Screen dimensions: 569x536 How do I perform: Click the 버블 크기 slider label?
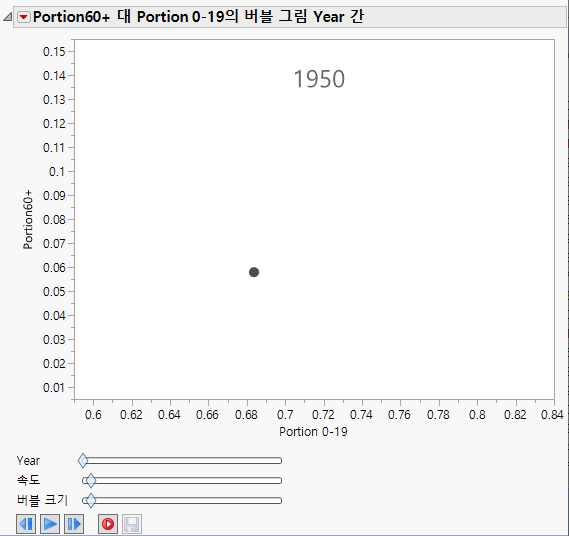pos(42,500)
